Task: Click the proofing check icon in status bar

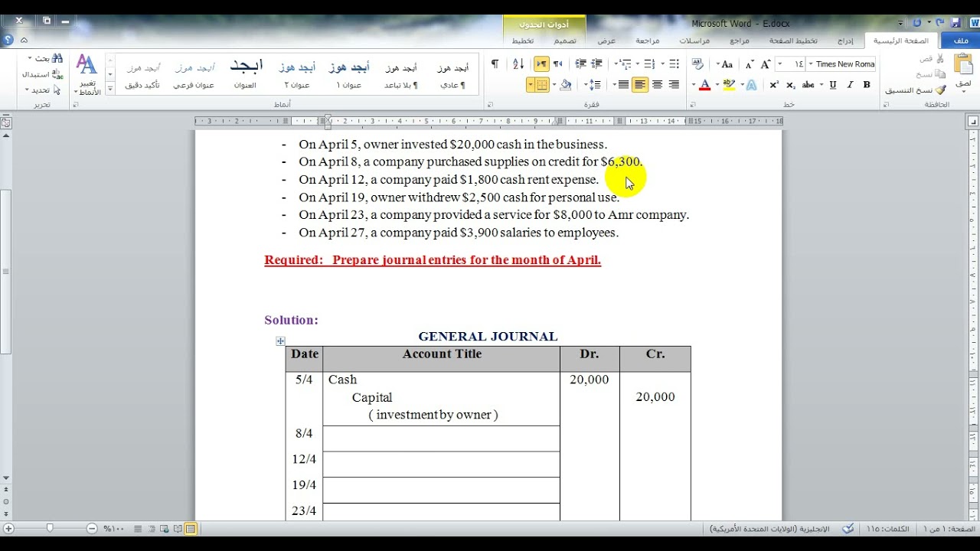Action: click(848, 529)
